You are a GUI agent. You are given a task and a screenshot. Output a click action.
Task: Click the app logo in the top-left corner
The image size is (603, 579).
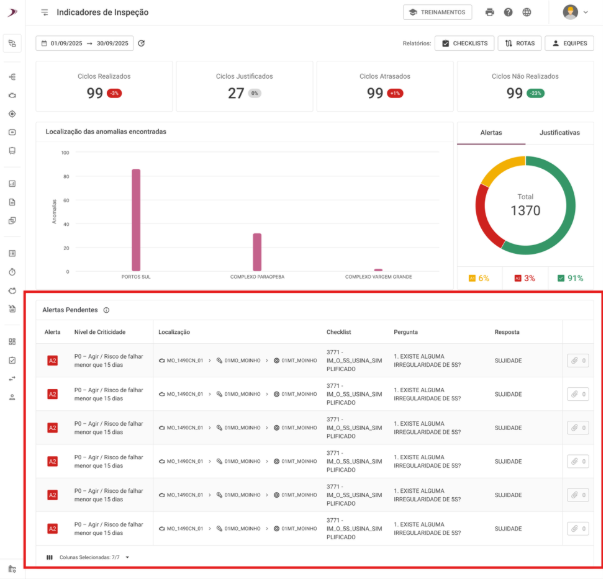(x=11, y=12)
